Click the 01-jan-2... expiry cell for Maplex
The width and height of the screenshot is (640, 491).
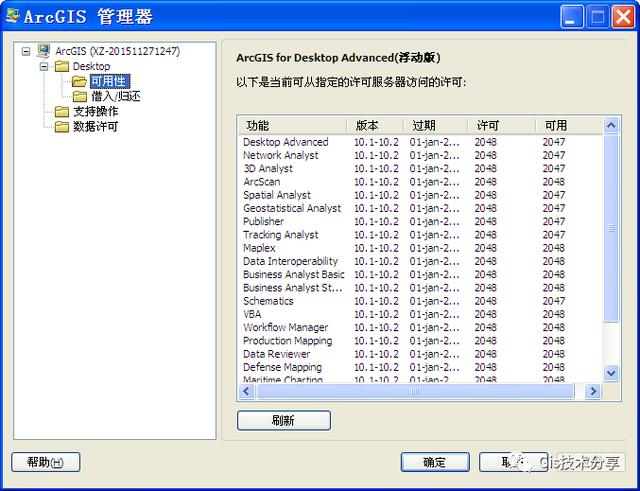pos(435,248)
